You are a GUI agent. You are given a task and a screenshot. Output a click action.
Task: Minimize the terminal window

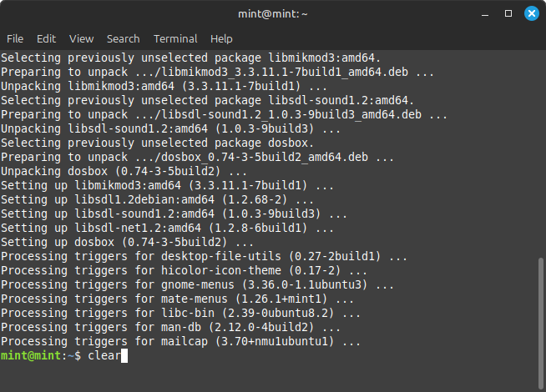pyautogui.click(x=484, y=14)
